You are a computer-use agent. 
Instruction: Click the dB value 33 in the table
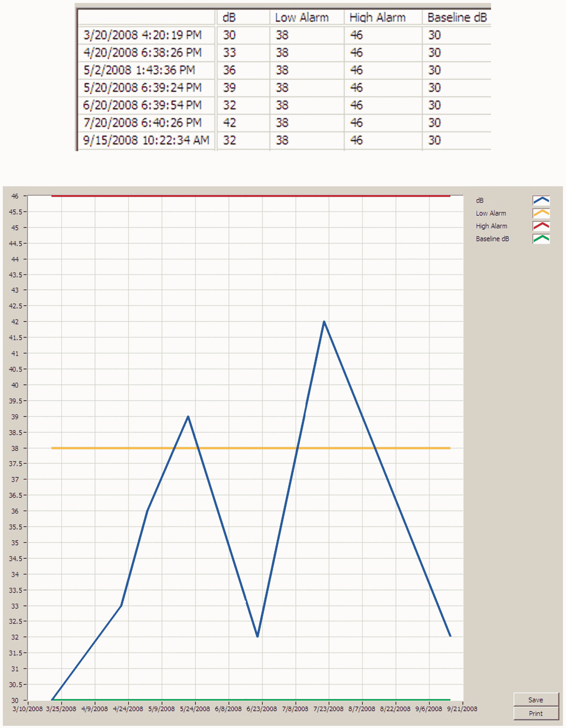[x=229, y=53]
